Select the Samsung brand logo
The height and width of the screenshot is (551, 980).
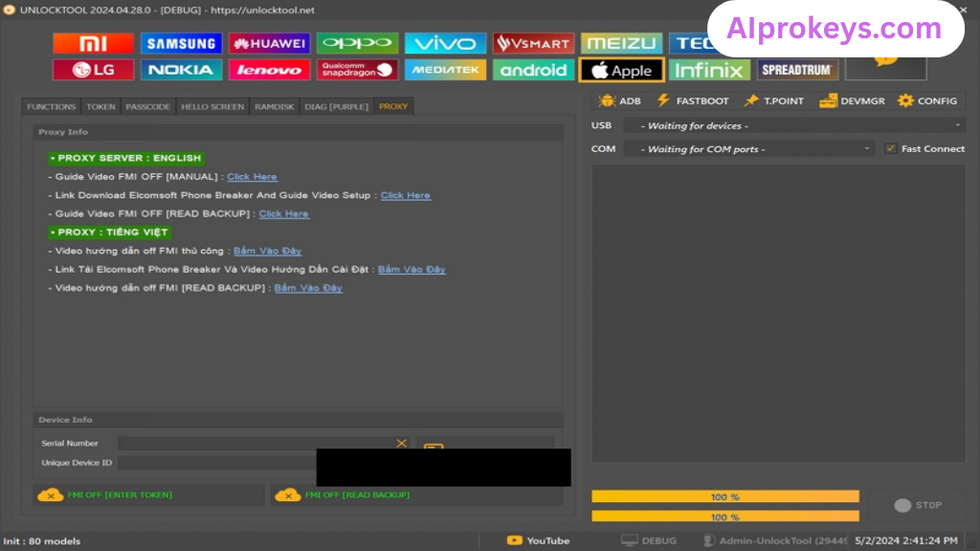click(x=181, y=43)
